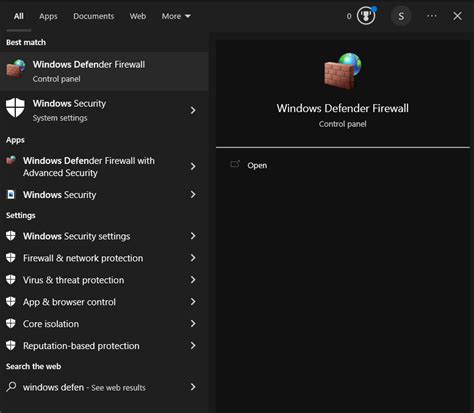Image resolution: width=474 pixels, height=413 pixels.
Task: Open Firewall & network protection setting
Action: click(104, 258)
